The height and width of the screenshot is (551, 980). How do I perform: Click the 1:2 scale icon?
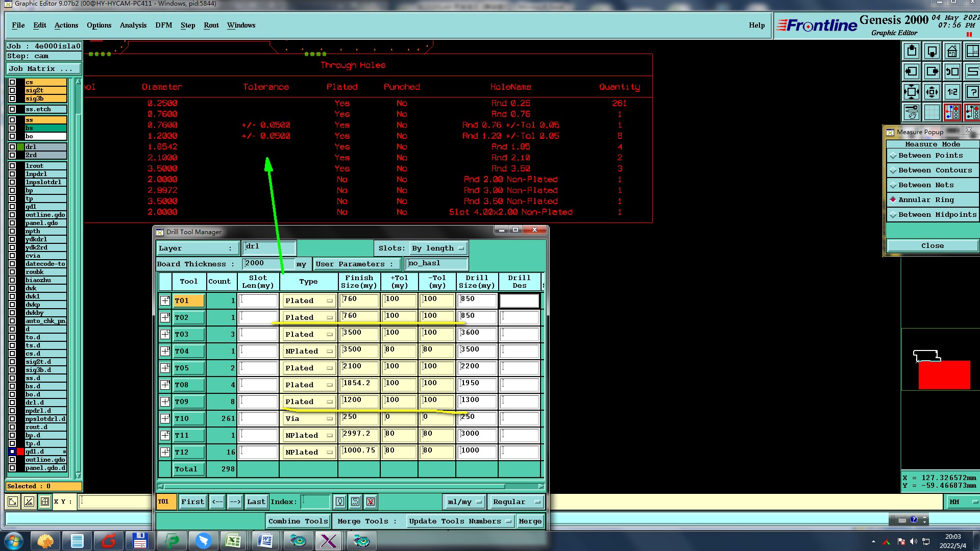coord(952,92)
